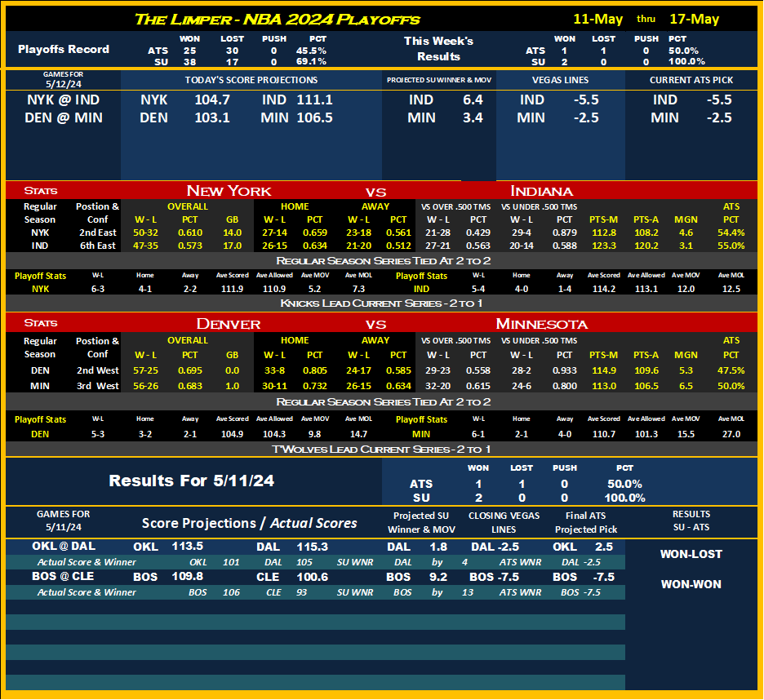Click the projected margin "6.4"
The height and width of the screenshot is (700, 764).
473,100
